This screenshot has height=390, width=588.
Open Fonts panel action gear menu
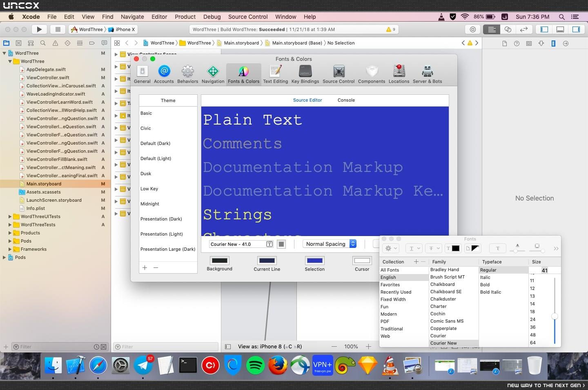pos(391,248)
